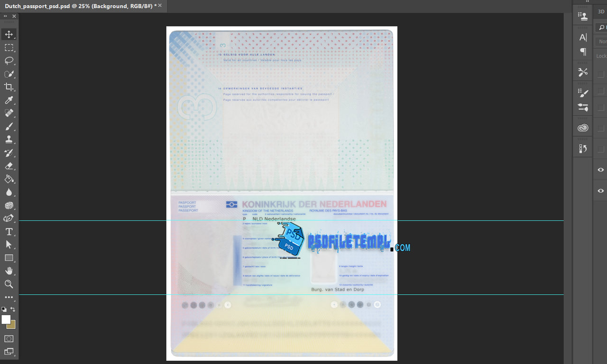
Task: Select the Pen tool
Action: (x=9, y=218)
